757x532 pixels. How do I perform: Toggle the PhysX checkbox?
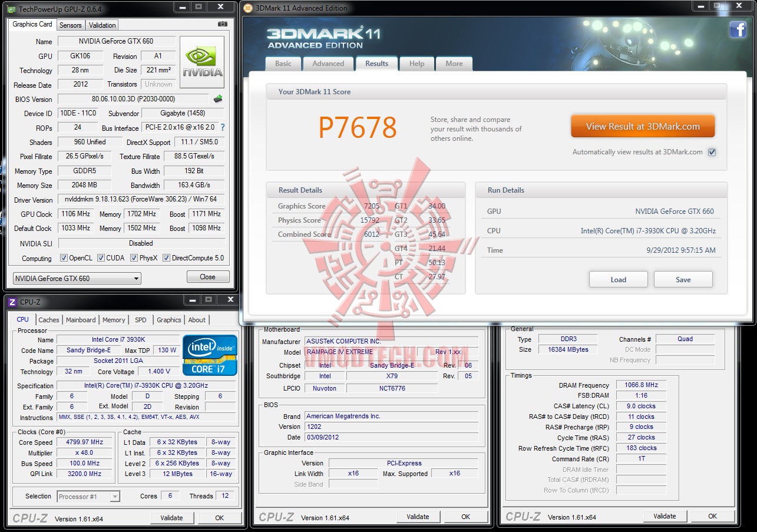134,258
